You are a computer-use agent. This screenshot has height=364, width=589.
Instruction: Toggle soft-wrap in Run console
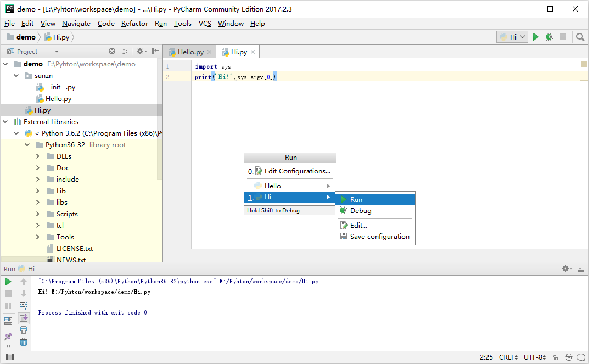24,306
